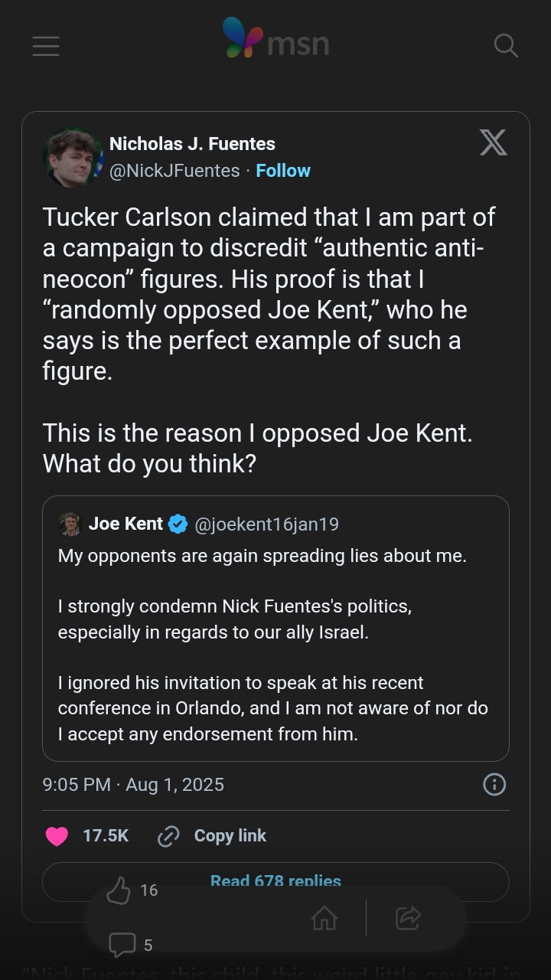Click the tweet info icon
The width and height of the screenshot is (551, 980).
click(494, 784)
